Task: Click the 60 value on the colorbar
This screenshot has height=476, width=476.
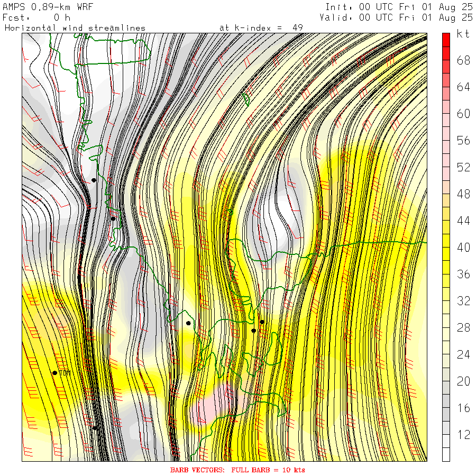Action: tap(463, 114)
